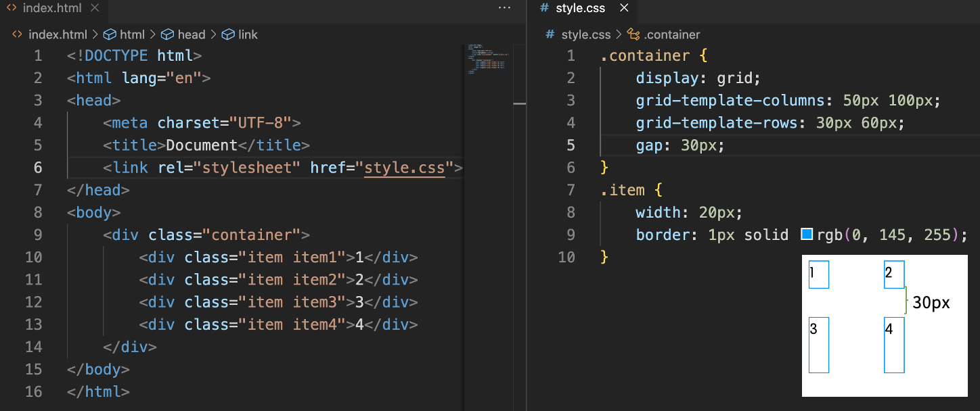Close the style.css tab

[x=624, y=8]
